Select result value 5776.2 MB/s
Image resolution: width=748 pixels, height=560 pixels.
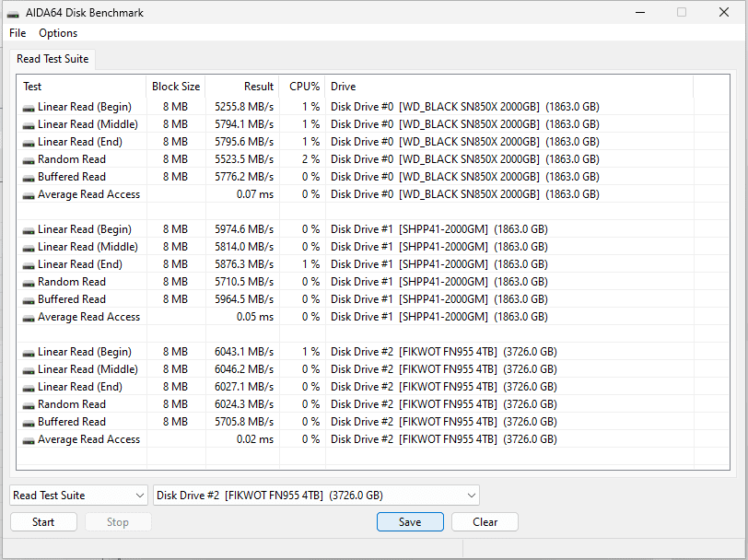pyautogui.click(x=244, y=177)
